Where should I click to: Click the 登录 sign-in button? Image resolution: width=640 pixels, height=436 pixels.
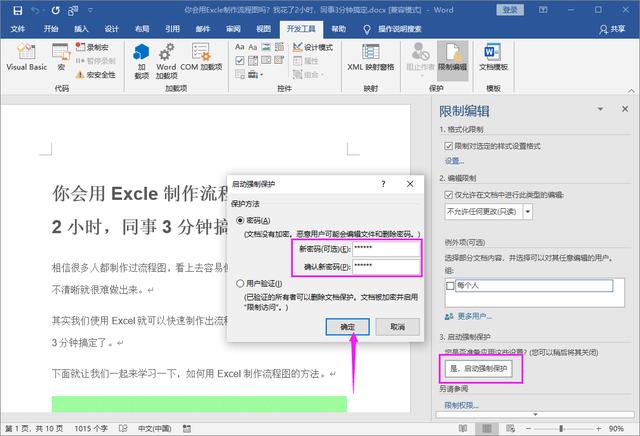click(510, 10)
